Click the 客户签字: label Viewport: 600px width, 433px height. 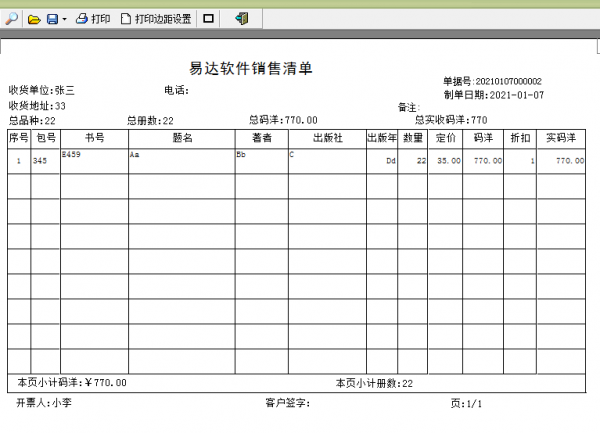pyautogui.click(x=288, y=403)
